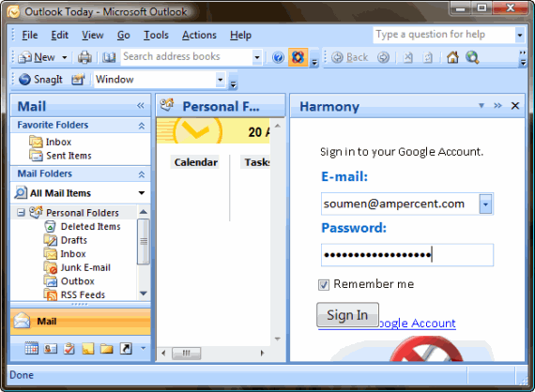Open the E-mail address dropdown arrow

click(x=485, y=204)
